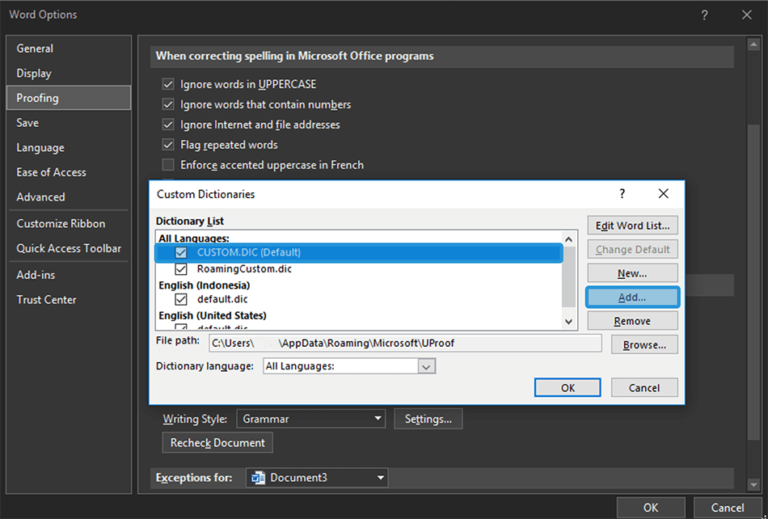Click the Word Options vertical scrollbar thumb
The height and width of the screenshot is (519, 768).
coord(753,282)
